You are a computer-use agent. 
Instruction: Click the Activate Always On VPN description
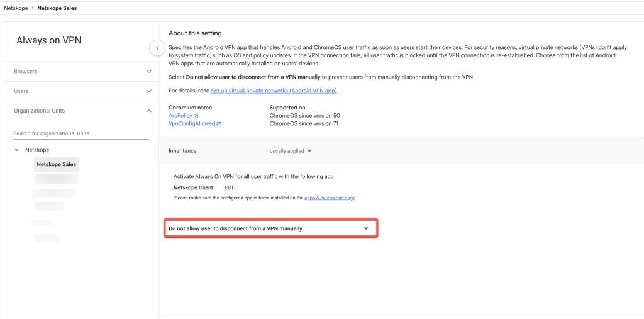[253, 177]
